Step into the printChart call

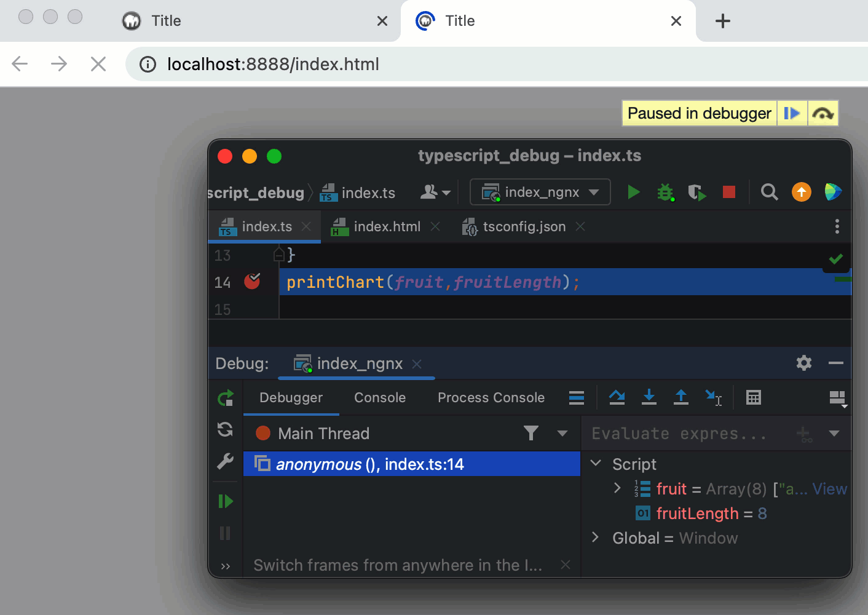point(649,397)
